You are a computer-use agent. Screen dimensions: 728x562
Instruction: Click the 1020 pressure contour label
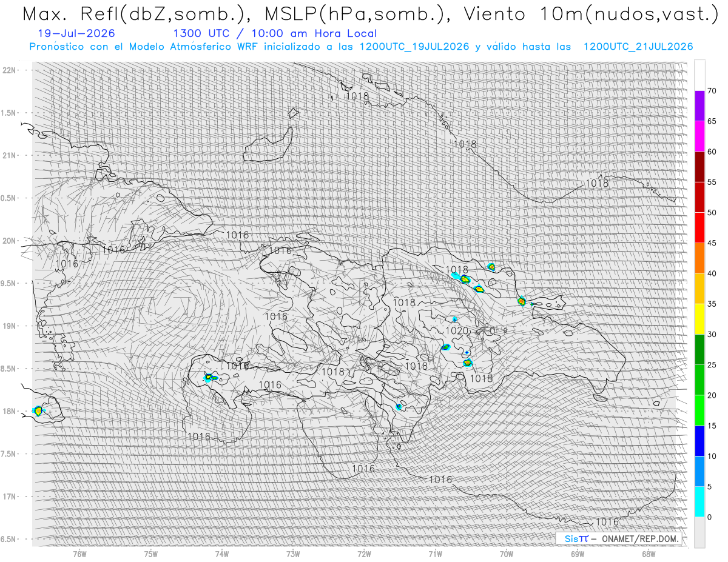tap(457, 331)
